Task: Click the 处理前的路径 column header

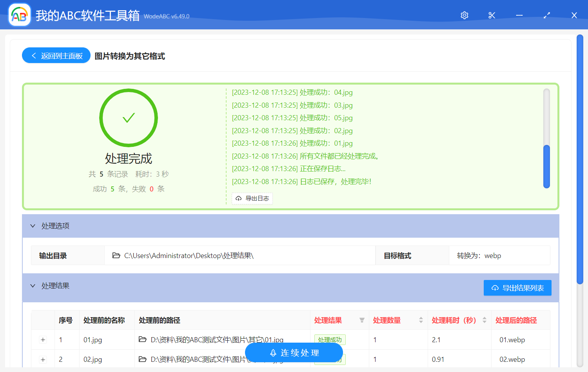Action: (x=160, y=320)
